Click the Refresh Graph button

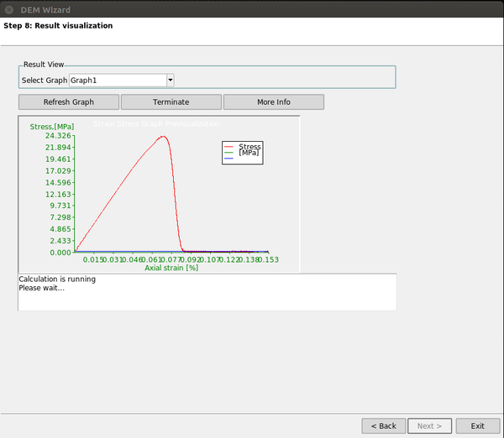coord(69,102)
